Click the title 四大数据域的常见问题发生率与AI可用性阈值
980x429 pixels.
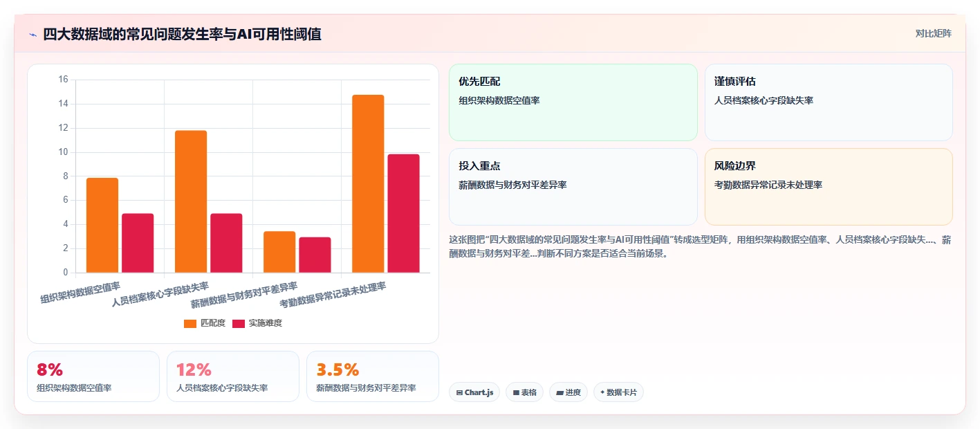tap(182, 34)
